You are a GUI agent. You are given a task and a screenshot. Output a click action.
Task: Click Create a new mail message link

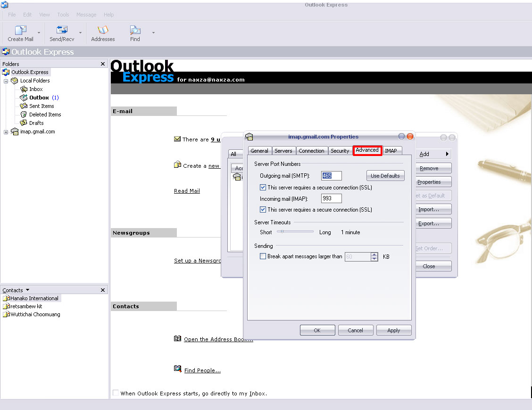point(201,166)
